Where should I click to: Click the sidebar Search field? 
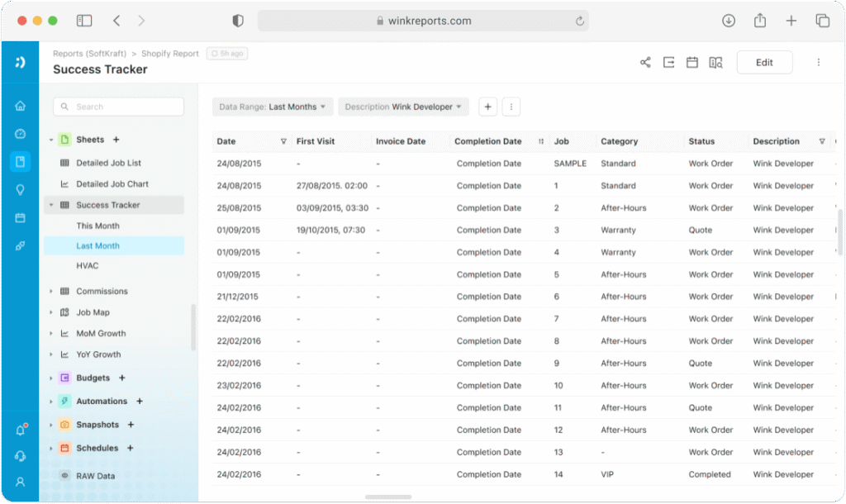[x=118, y=107]
